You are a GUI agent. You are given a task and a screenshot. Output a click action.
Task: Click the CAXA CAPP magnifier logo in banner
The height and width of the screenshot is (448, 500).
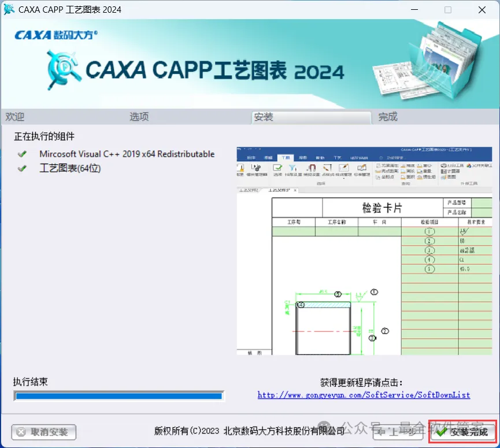click(x=63, y=70)
